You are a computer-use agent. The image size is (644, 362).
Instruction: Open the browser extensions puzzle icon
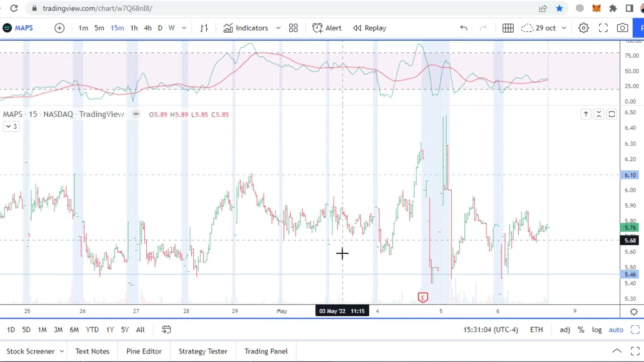(613, 8)
